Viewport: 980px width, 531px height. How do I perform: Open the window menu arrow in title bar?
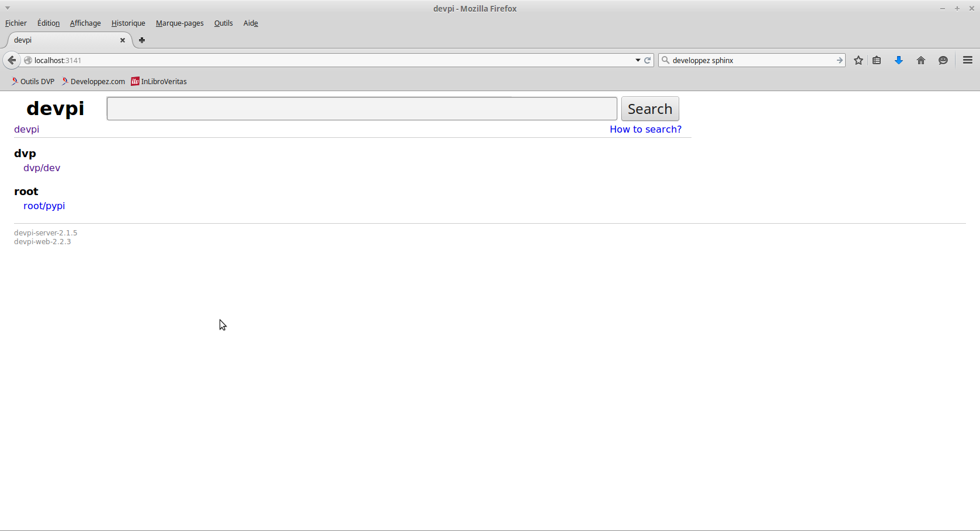pyautogui.click(x=8, y=8)
